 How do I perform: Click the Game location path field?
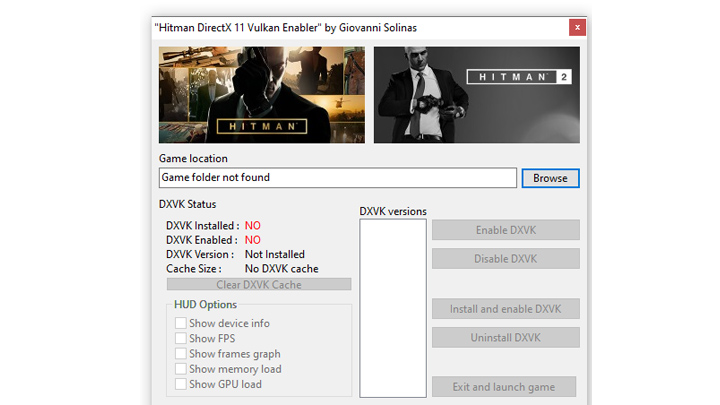coord(338,178)
